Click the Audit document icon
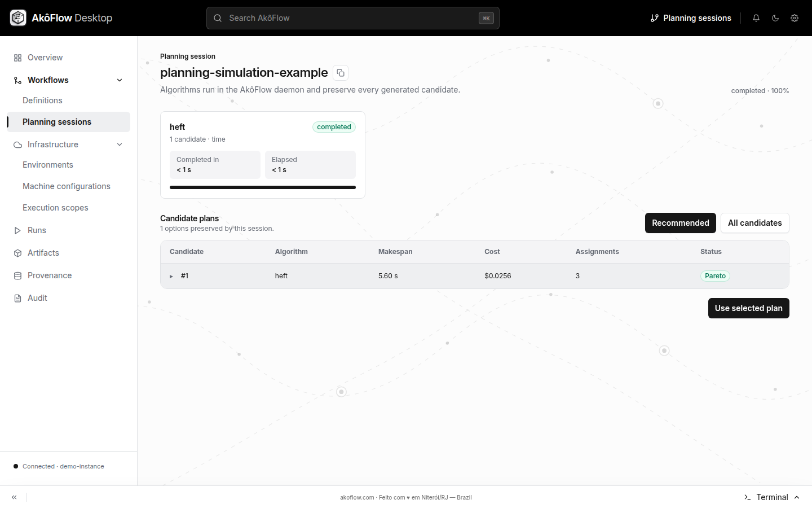 pos(18,298)
